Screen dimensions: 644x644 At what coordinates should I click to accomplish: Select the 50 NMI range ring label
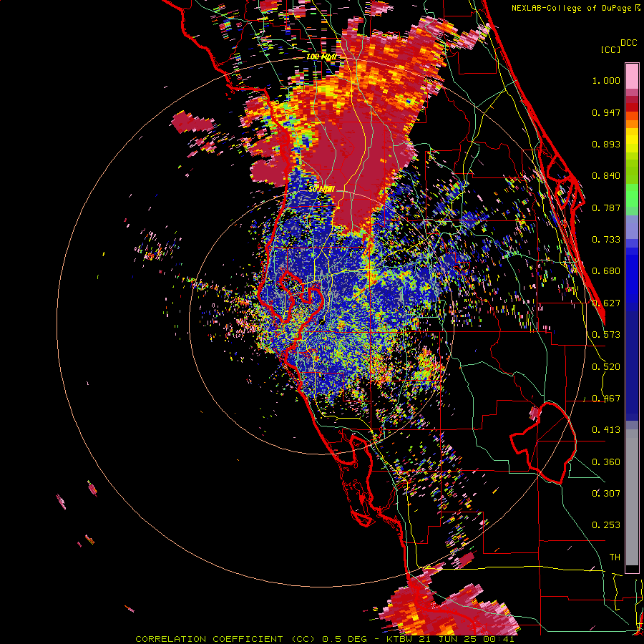tap(321, 190)
